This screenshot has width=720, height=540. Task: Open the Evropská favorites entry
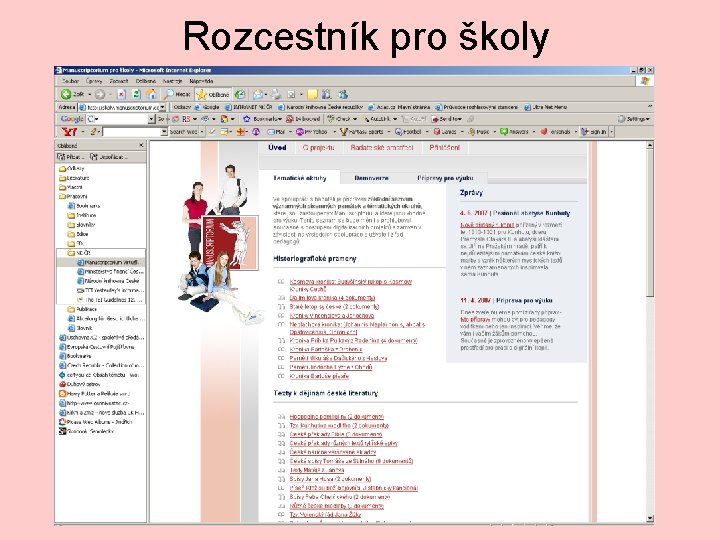pos(97,347)
